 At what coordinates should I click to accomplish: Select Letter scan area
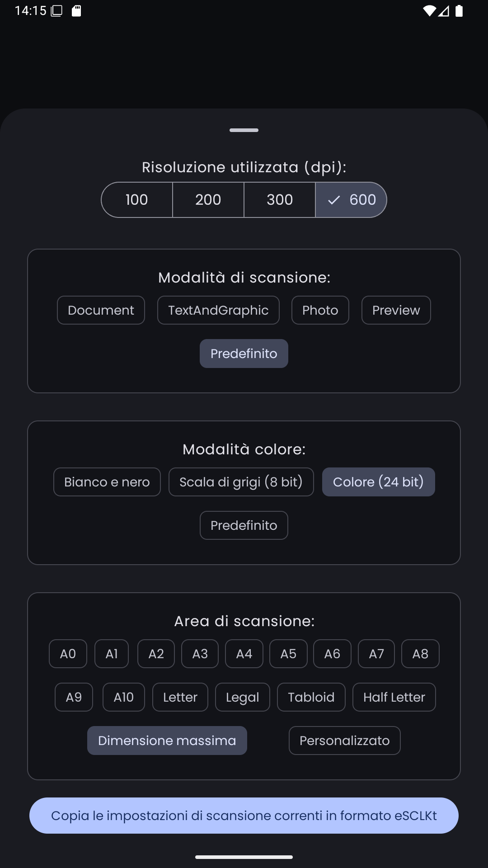180,697
